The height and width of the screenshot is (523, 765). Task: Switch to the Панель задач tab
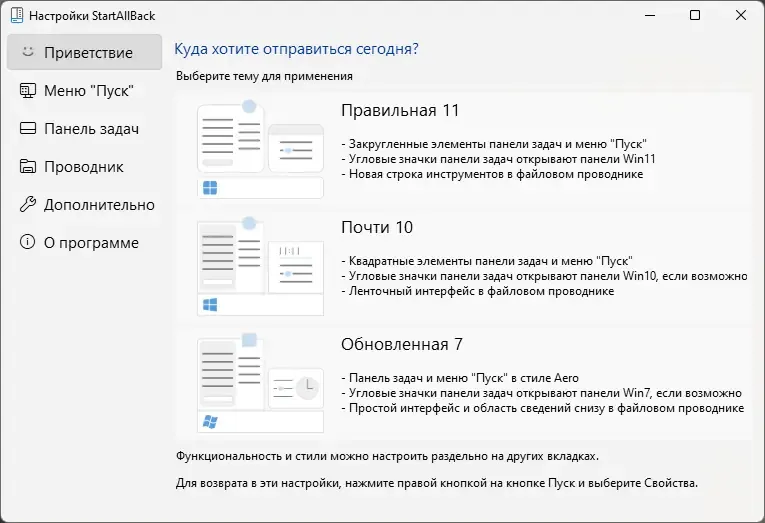click(x=84, y=128)
